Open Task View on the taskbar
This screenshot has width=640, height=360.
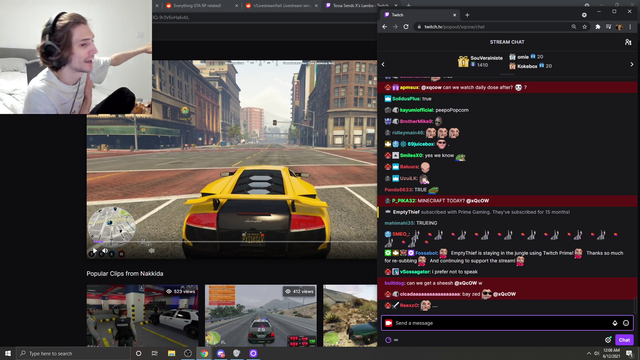[155, 353]
